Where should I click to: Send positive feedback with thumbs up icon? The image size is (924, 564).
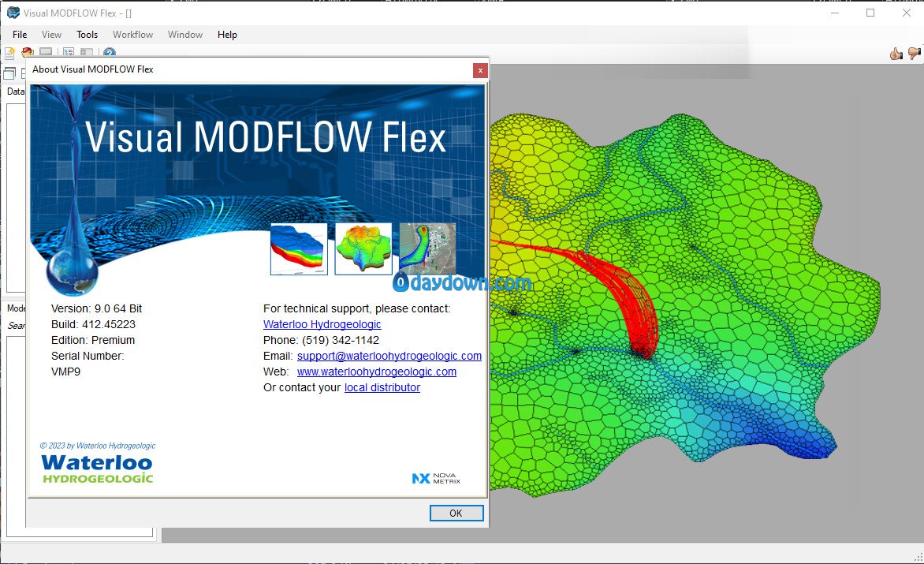pos(896,54)
